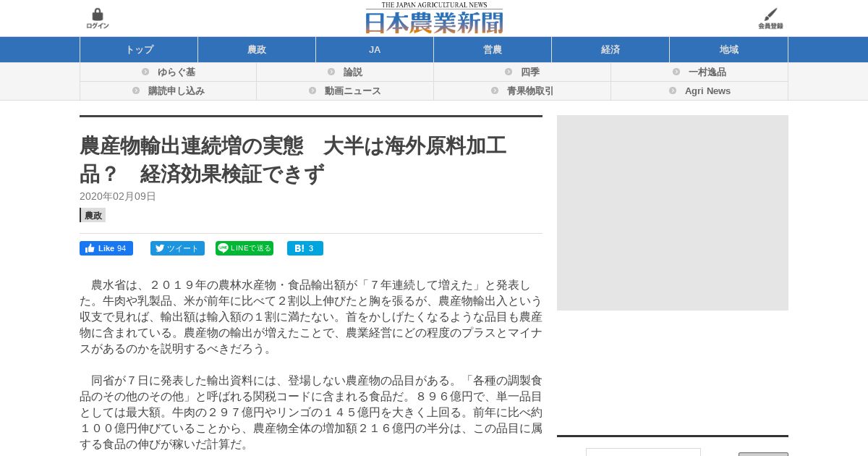
Task: Open 動画ニュース video news link
Action: click(353, 91)
